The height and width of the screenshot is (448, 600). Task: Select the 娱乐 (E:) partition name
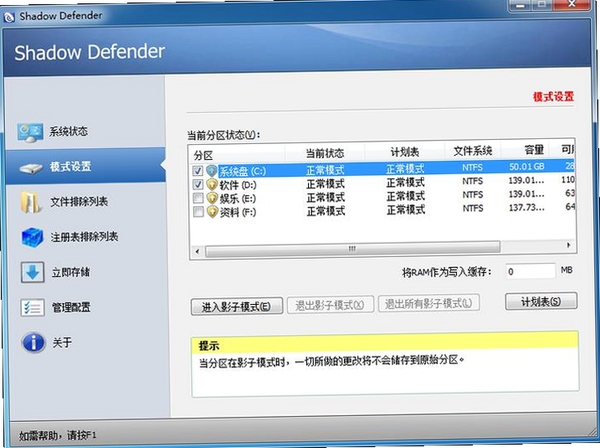point(237,199)
